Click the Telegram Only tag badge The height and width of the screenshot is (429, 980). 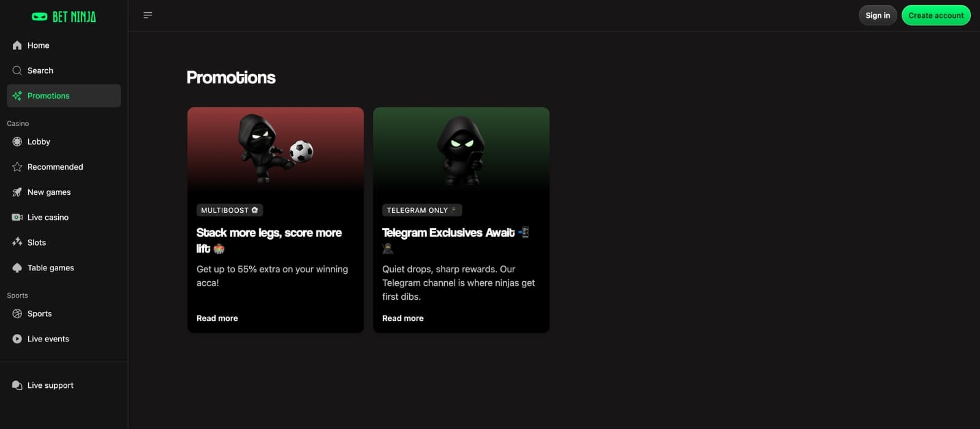[x=421, y=210]
